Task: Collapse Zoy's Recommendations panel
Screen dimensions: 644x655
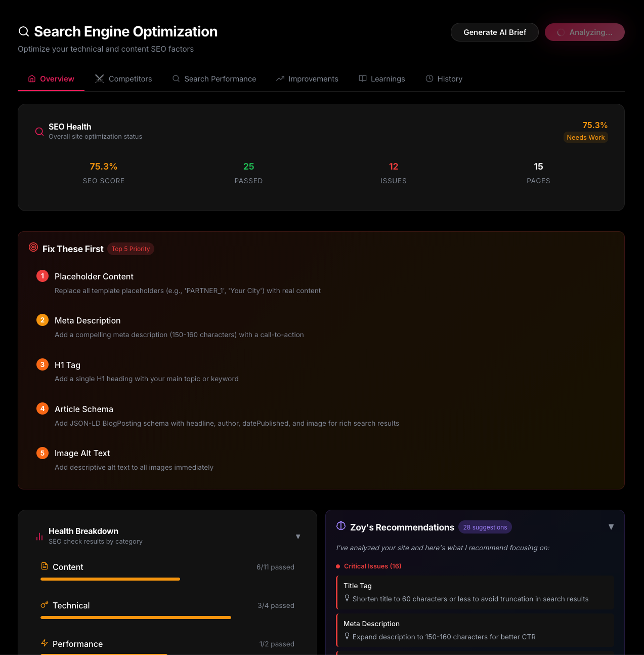Action: [x=611, y=527]
